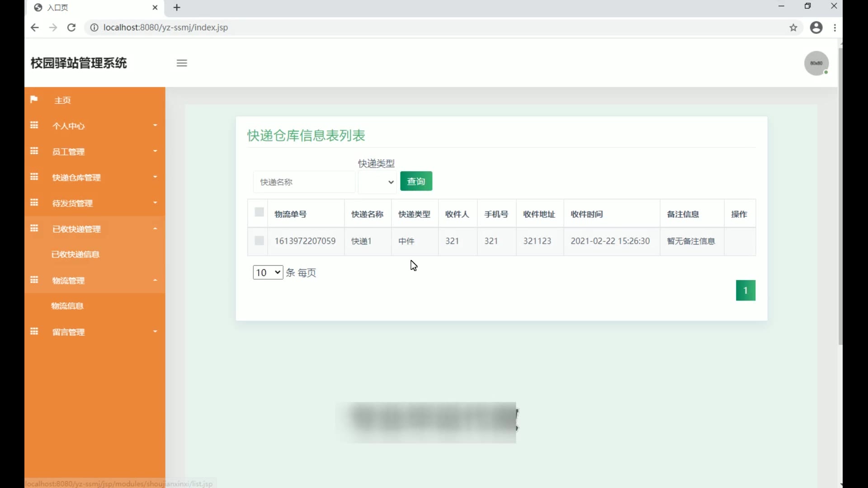Open a new browser tab

[177, 8]
